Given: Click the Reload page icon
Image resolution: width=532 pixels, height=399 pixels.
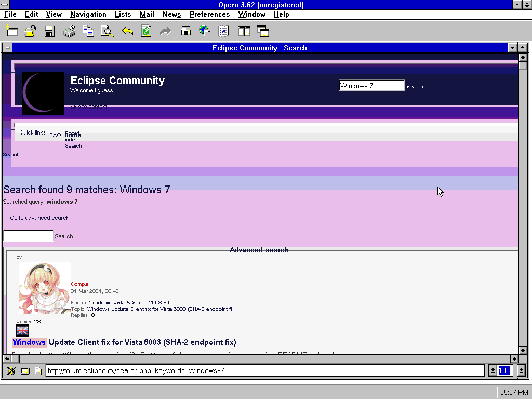Looking at the screenshot, I should tap(146, 31).
